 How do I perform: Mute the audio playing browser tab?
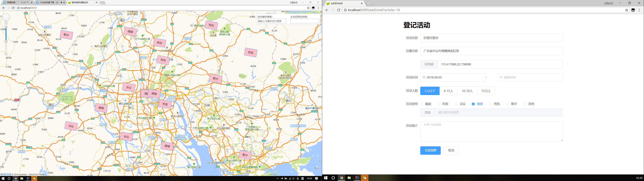61,3
